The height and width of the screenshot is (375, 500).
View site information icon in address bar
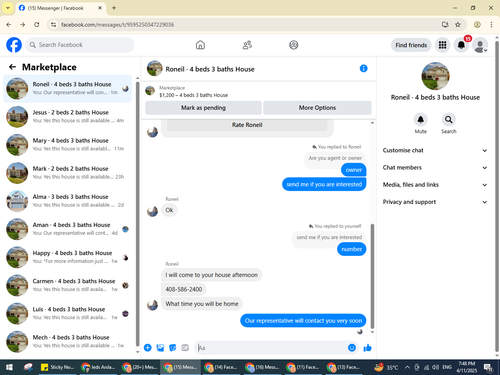[x=53, y=24]
